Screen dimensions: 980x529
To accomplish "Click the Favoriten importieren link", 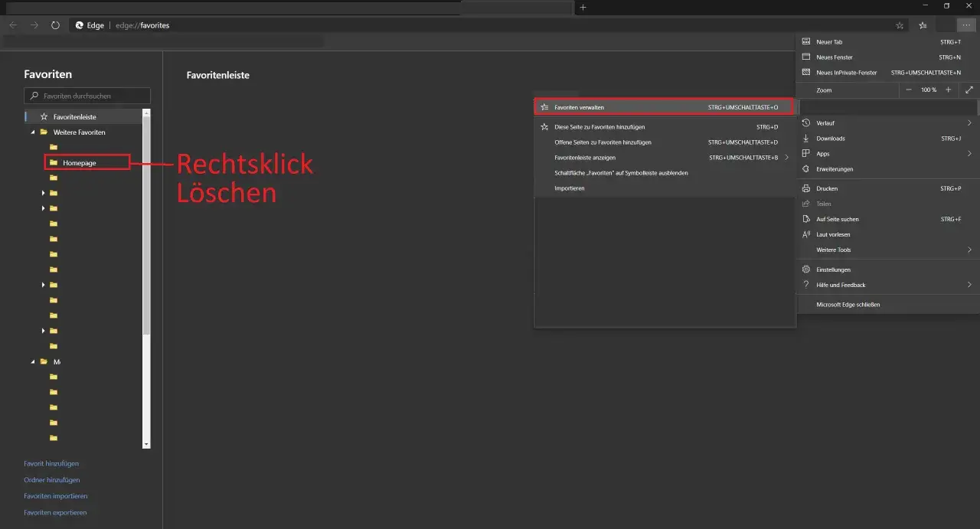I will tap(56, 496).
